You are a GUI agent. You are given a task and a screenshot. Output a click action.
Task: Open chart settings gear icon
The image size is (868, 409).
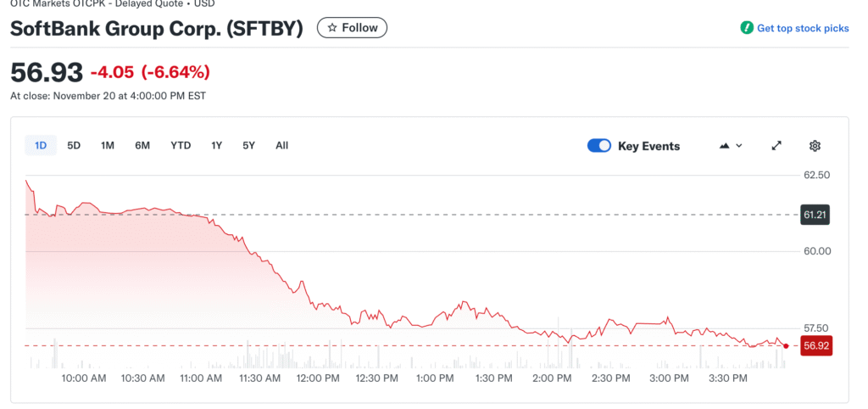pos(815,146)
